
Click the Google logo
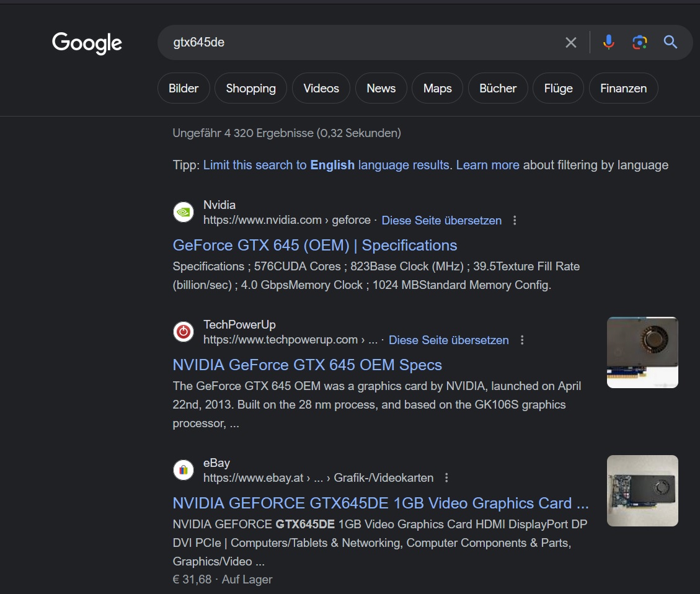tap(87, 43)
